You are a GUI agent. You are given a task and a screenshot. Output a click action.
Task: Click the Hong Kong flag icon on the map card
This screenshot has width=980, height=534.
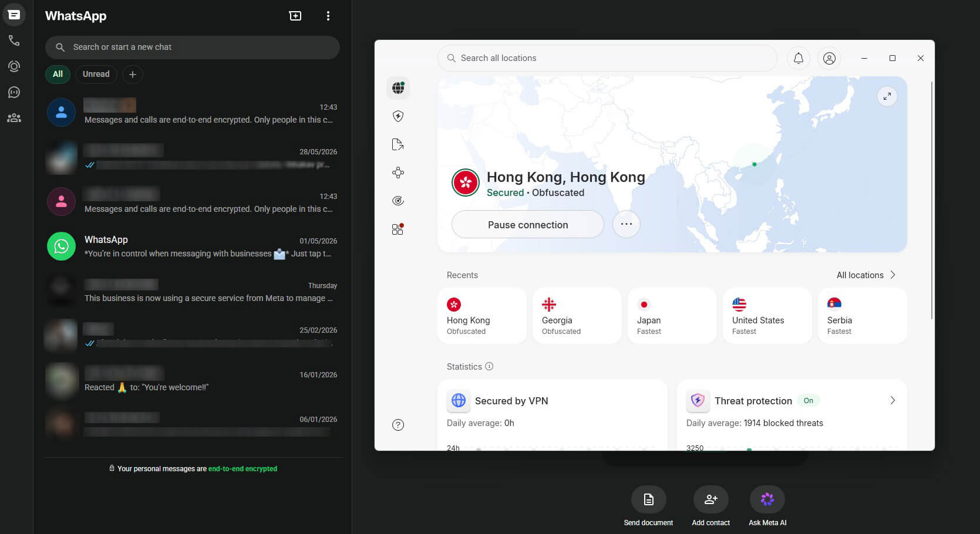point(466,183)
